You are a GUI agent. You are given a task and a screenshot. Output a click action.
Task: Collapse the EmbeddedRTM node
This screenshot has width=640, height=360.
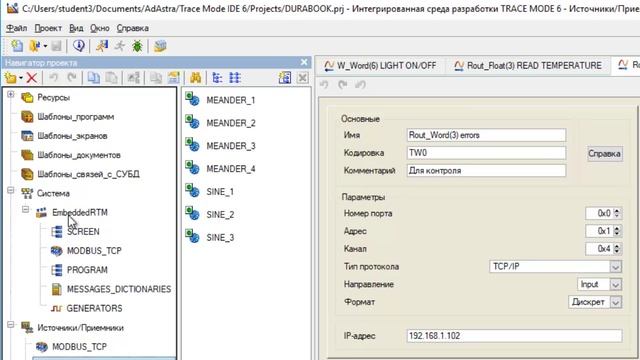(25, 210)
